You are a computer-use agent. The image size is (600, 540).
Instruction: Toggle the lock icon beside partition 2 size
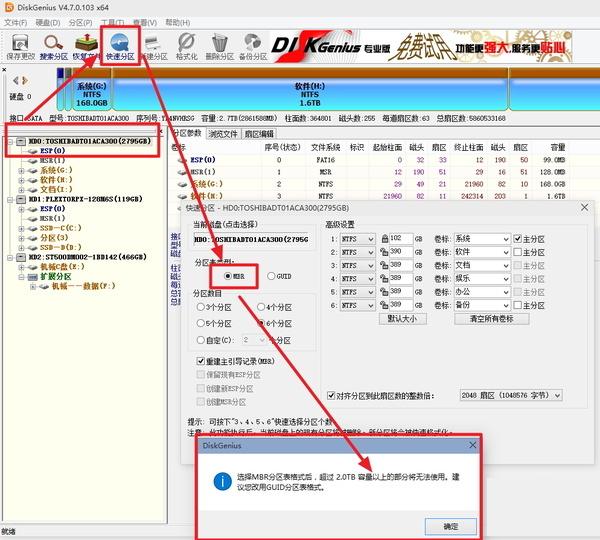pos(385,252)
